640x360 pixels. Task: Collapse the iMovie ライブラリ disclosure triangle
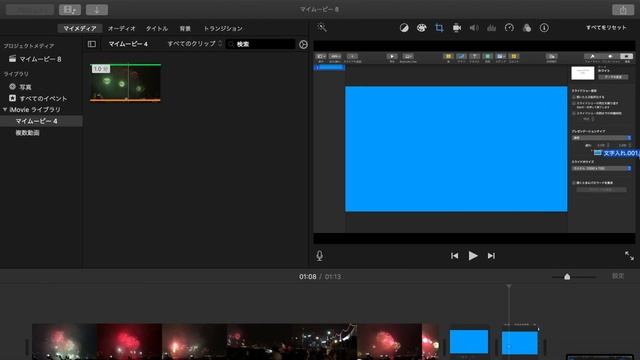coord(5,110)
